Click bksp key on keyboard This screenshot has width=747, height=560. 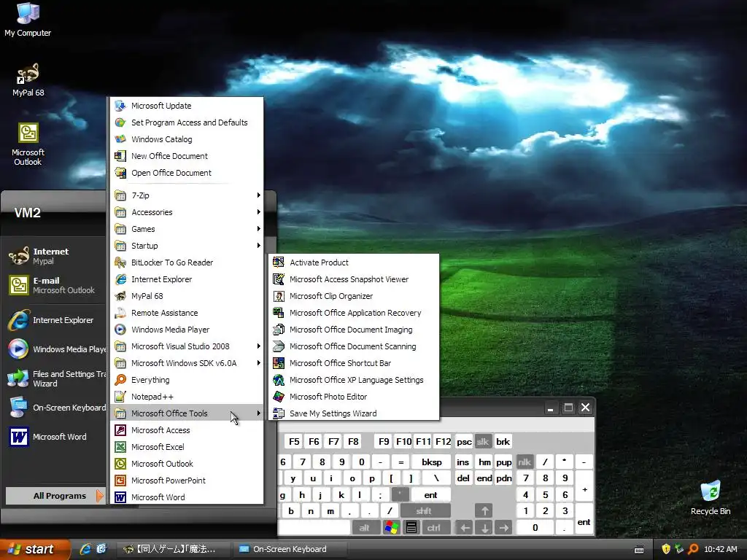tap(432, 462)
